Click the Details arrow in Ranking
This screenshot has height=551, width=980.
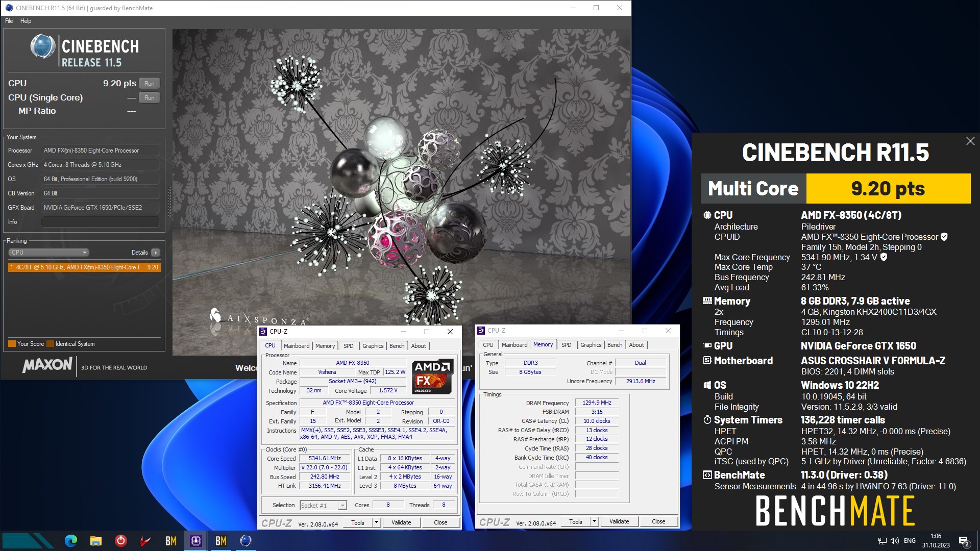(x=156, y=253)
